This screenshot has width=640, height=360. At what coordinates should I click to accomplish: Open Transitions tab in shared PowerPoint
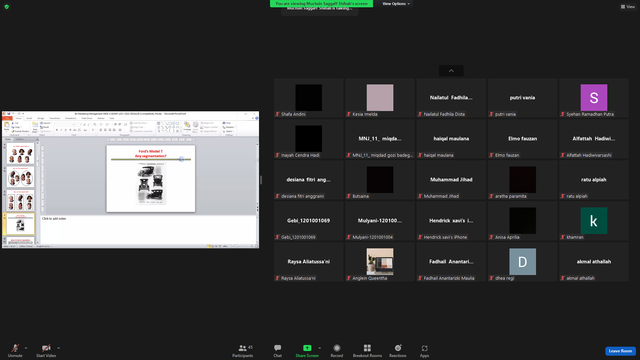(x=55, y=118)
